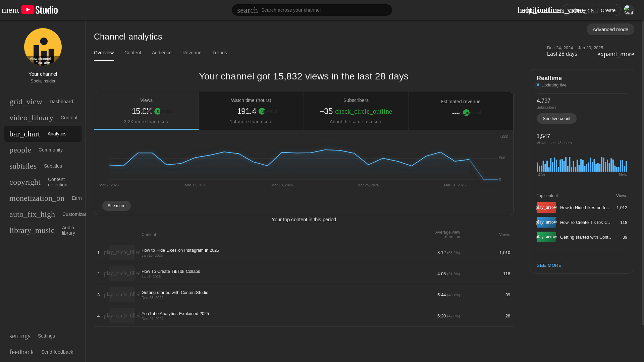Open How To Create TikTok Collabs video
The width and height of the screenshot is (644, 362).
click(171, 271)
